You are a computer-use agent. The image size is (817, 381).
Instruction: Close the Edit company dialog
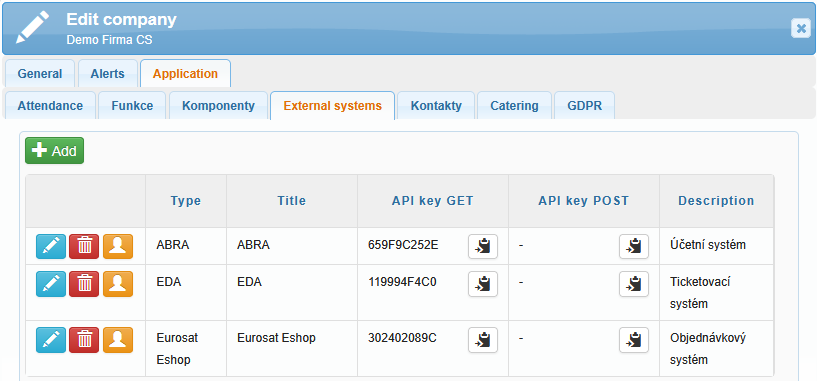(800, 28)
